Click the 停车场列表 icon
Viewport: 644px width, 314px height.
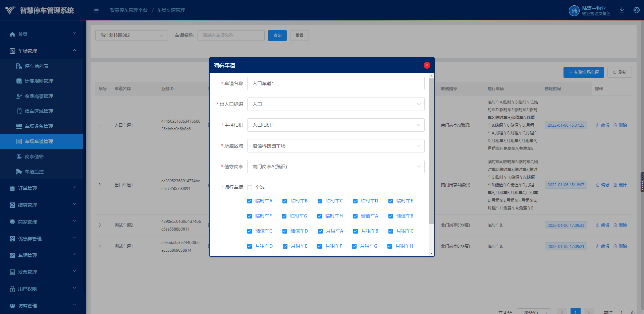pos(19,66)
